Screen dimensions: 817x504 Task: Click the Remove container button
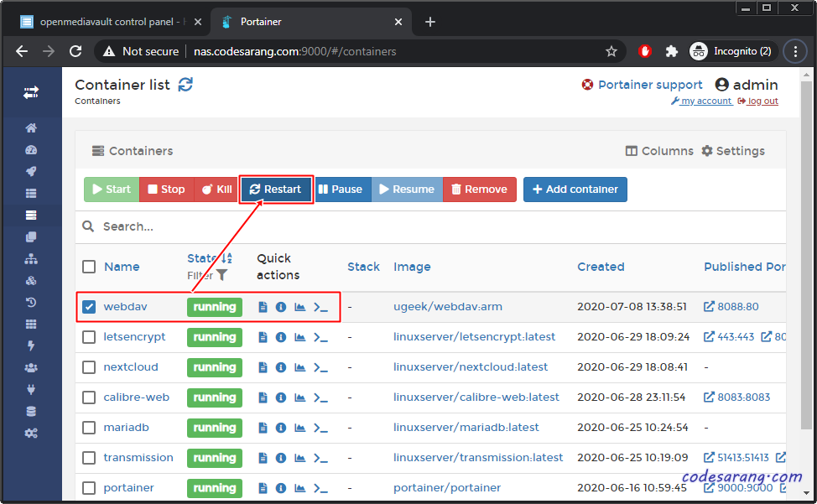[479, 190]
